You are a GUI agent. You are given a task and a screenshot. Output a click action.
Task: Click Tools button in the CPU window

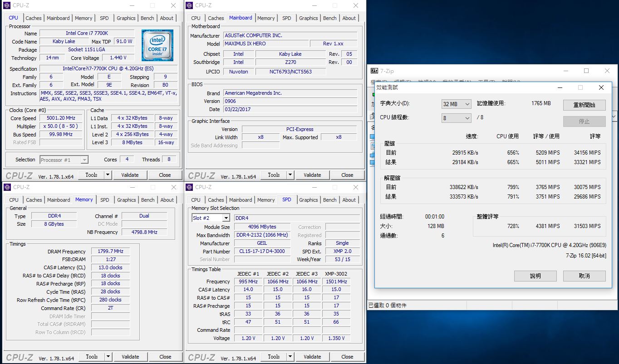[91, 175]
